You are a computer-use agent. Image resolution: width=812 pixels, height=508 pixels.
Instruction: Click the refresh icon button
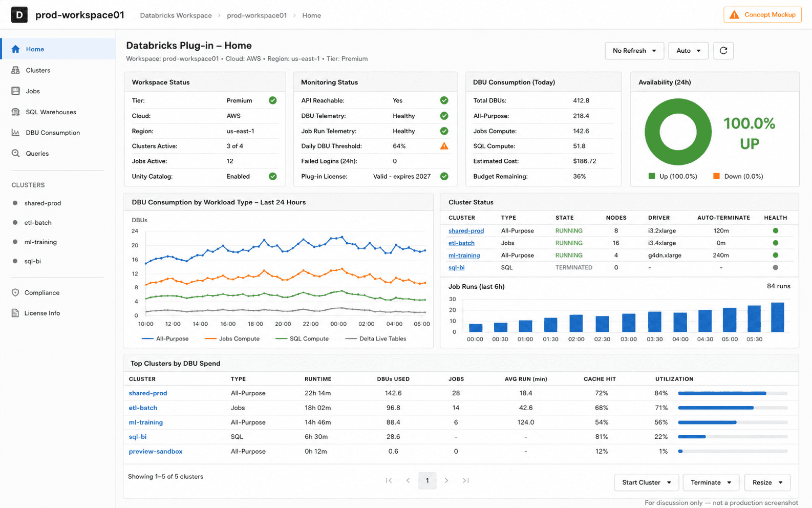(723, 51)
